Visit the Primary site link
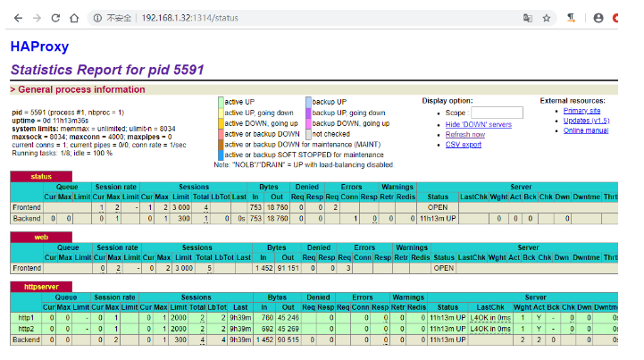The image size is (644, 360). pyautogui.click(x=581, y=111)
